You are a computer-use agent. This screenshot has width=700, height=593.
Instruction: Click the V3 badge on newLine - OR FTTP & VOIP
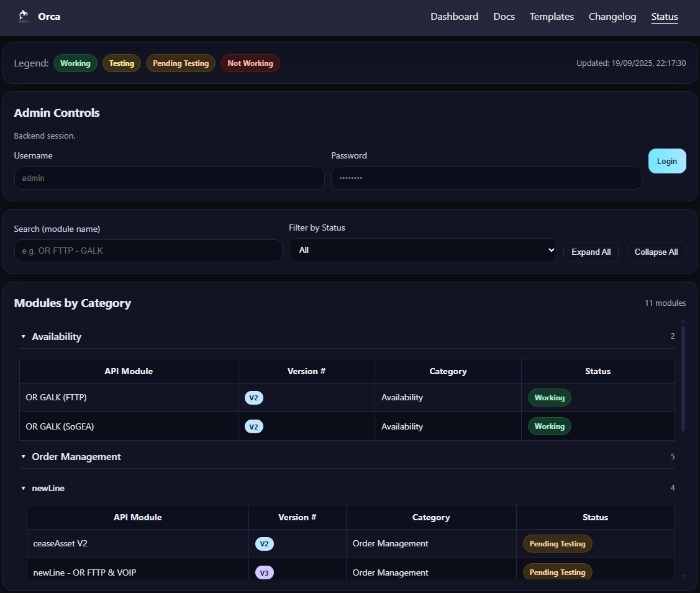pos(265,572)
